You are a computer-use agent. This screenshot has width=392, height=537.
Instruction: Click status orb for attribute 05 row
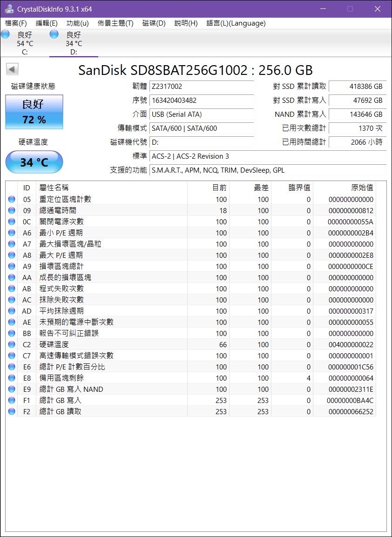[x=12, y=200]
